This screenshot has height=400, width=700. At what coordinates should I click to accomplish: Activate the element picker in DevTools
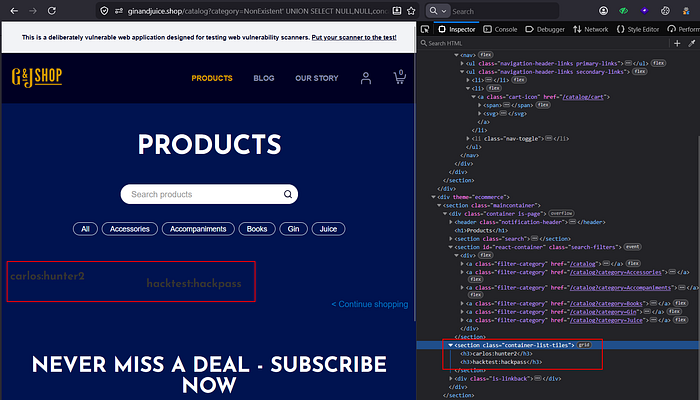(425, 29)
